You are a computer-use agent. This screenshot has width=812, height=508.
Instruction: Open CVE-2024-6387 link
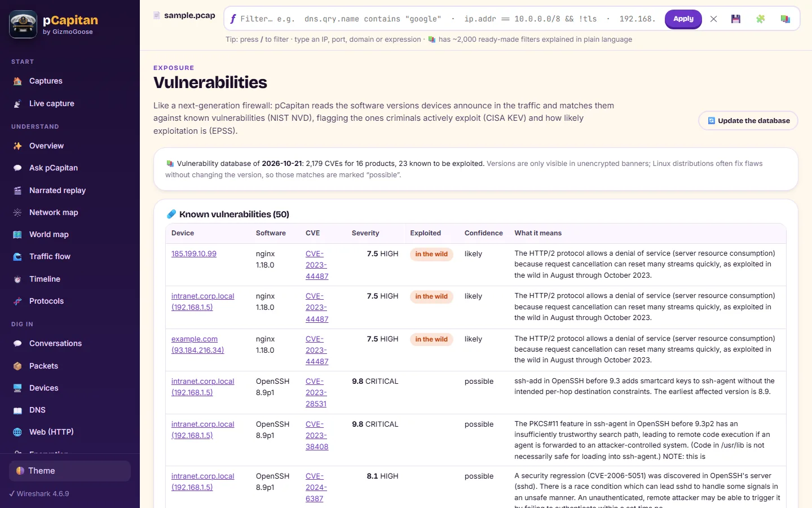[x=316, y=488]
